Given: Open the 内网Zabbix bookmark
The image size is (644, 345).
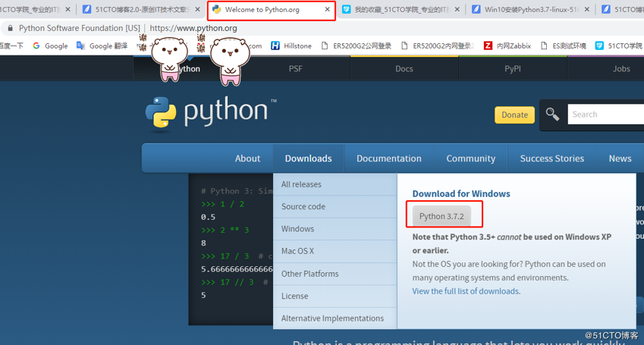Looking at the screenshot, I should click(x=507, y=46).
